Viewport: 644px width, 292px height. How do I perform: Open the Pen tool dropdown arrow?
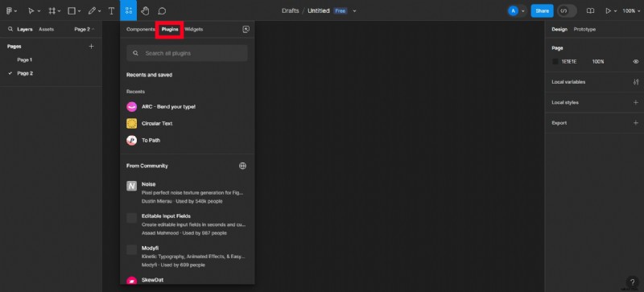[99, 11]
